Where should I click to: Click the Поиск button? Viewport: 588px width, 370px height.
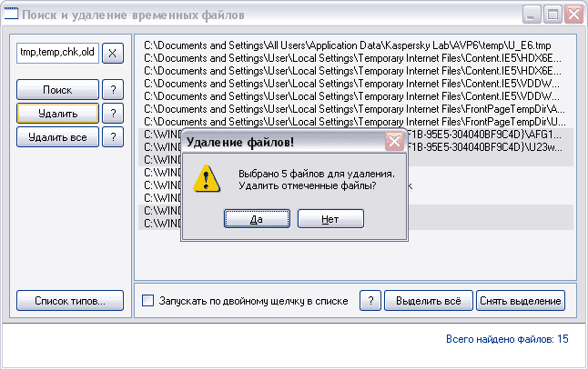point(57,89)
